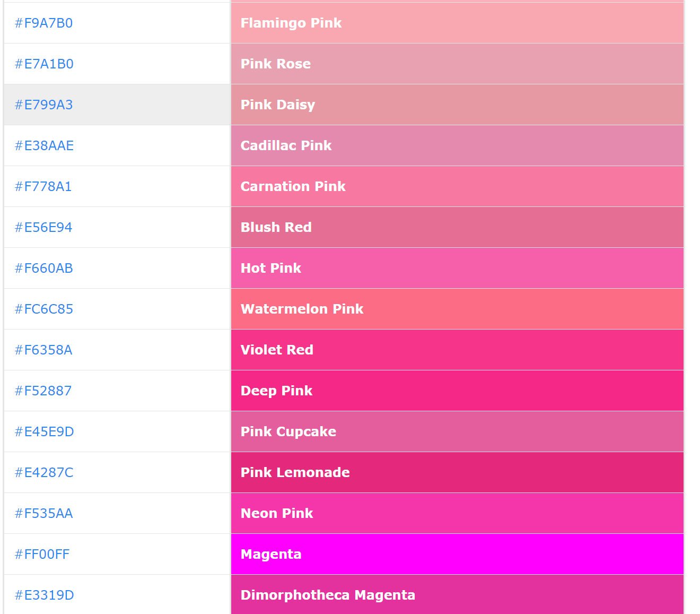Select the Neon Pink color bar
The image size is (700, 614).
(457, 513)
